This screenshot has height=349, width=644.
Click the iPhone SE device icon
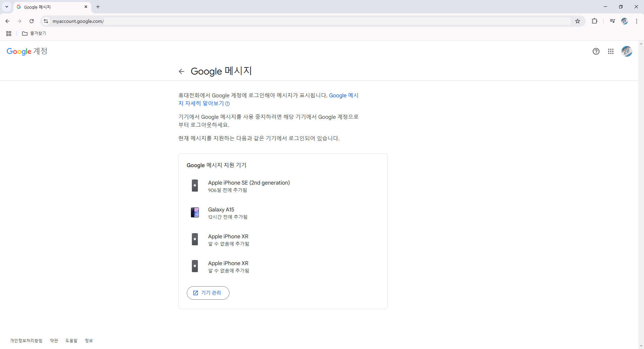click(x=195, y=186)
